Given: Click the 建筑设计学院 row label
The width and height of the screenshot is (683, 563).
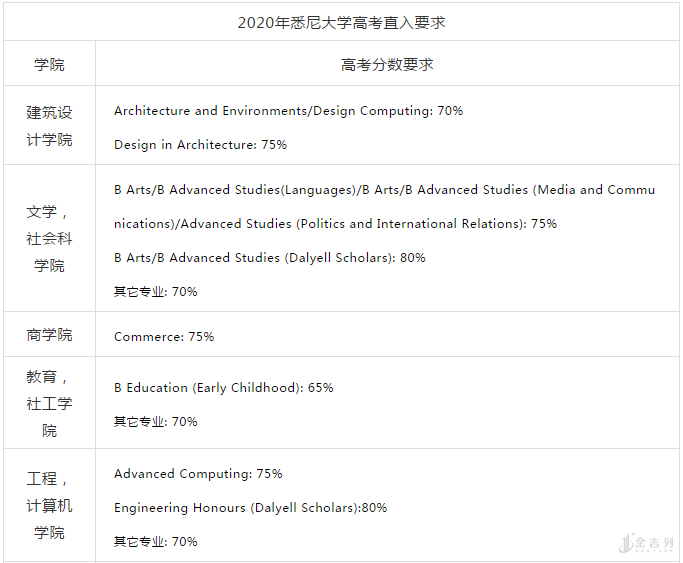Looking at the screenshot, I should 49,126.
